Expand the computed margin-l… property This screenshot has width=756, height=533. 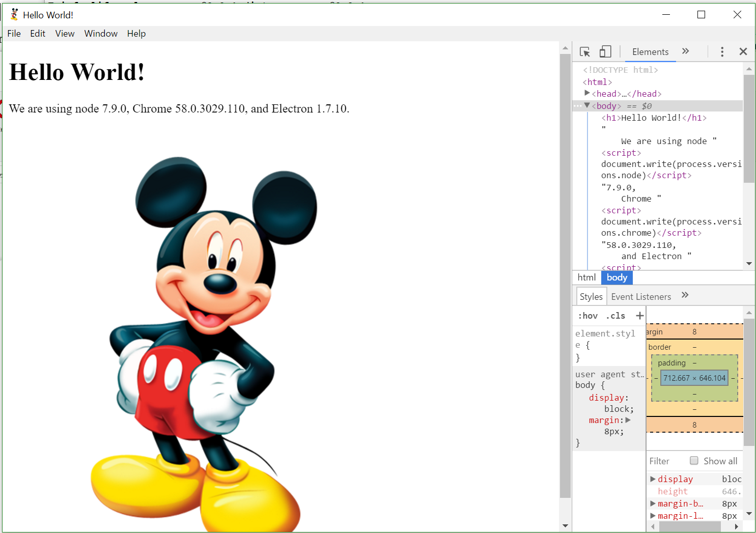653,516
